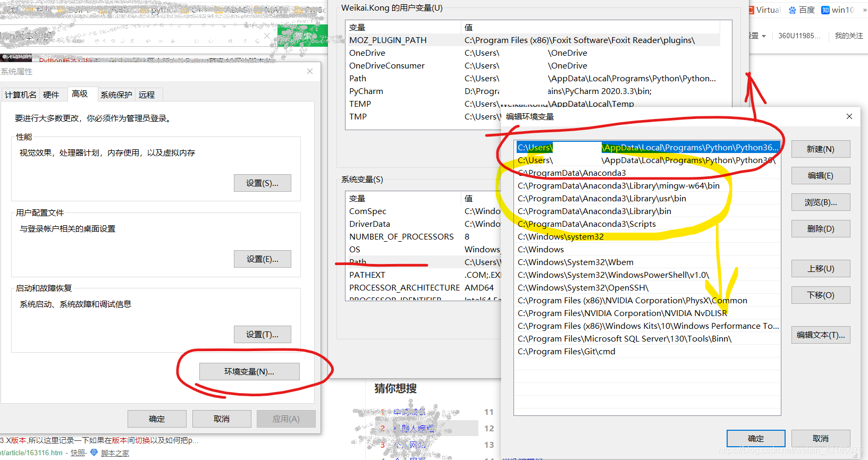Click 浏览(B)... button
Screen dimensions: 868x460
point(821,202)
